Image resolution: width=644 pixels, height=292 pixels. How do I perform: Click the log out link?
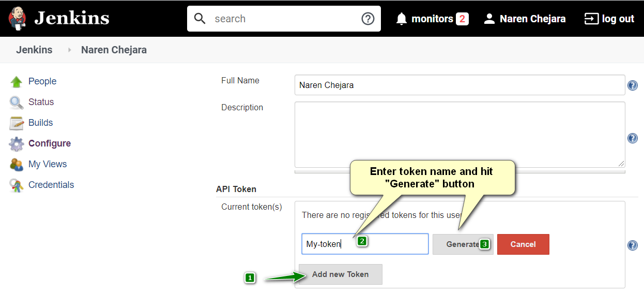609,19
